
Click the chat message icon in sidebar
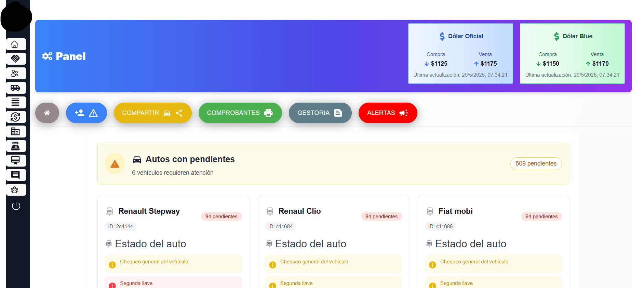tap(16, 175)
